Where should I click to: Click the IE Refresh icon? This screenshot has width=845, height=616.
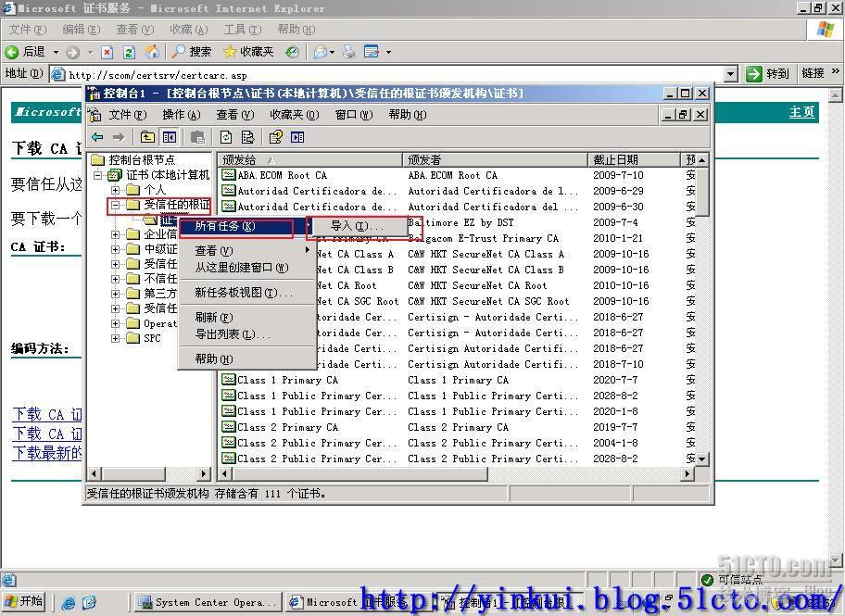pos(129,52)
